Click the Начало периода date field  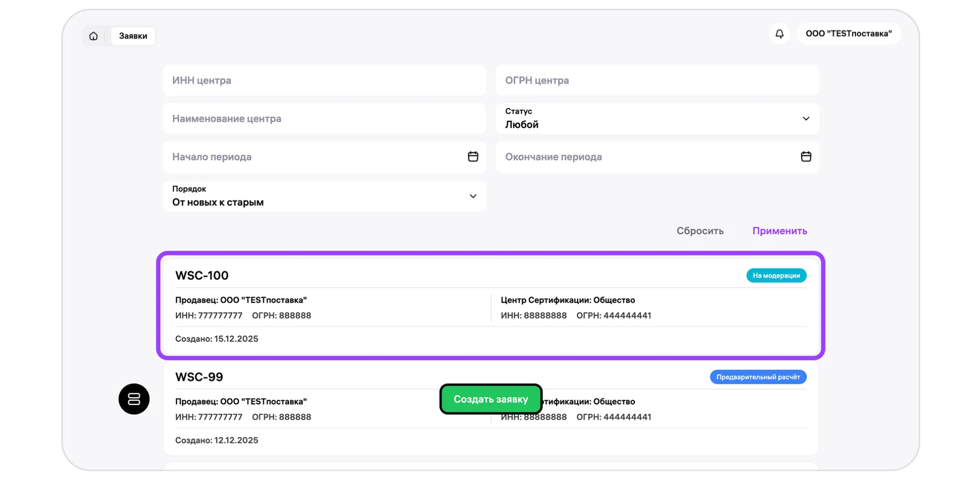[x=314, y=157]
